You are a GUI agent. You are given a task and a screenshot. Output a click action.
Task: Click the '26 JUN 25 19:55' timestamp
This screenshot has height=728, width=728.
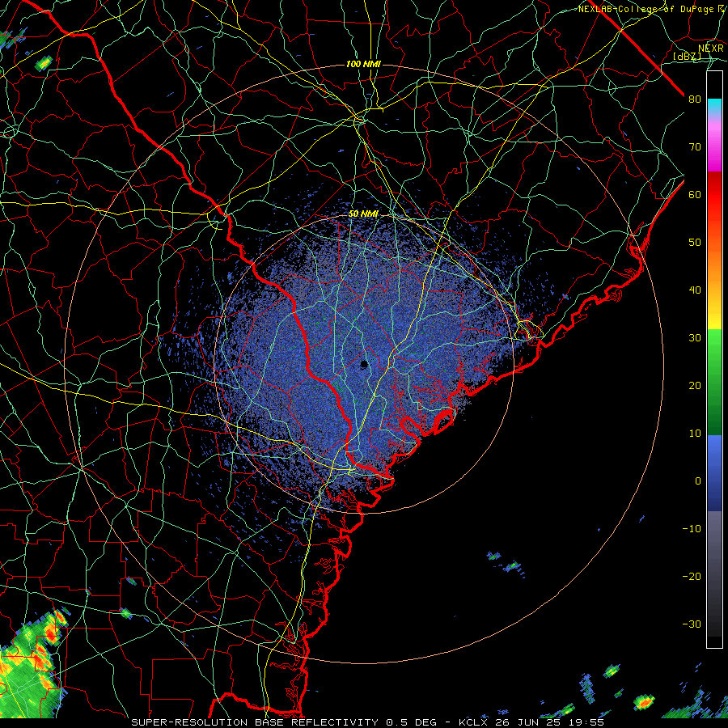click(550, 722)
